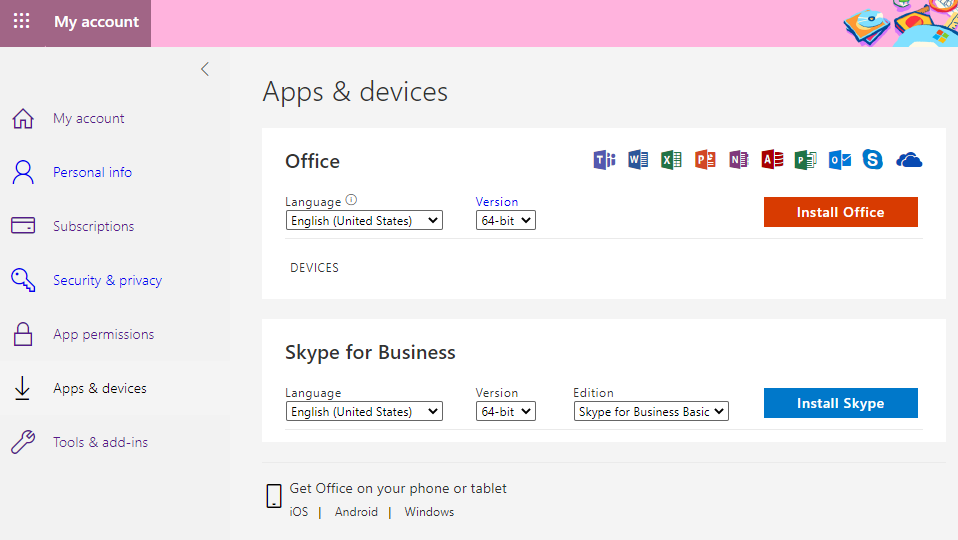958x540 pixels.
Task: Click the Office section heading
Action: click(x=312, y=161)
